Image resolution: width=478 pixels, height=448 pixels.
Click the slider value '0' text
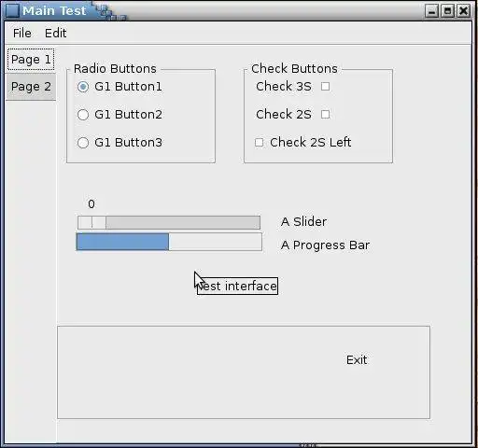(x=91, y=204)
